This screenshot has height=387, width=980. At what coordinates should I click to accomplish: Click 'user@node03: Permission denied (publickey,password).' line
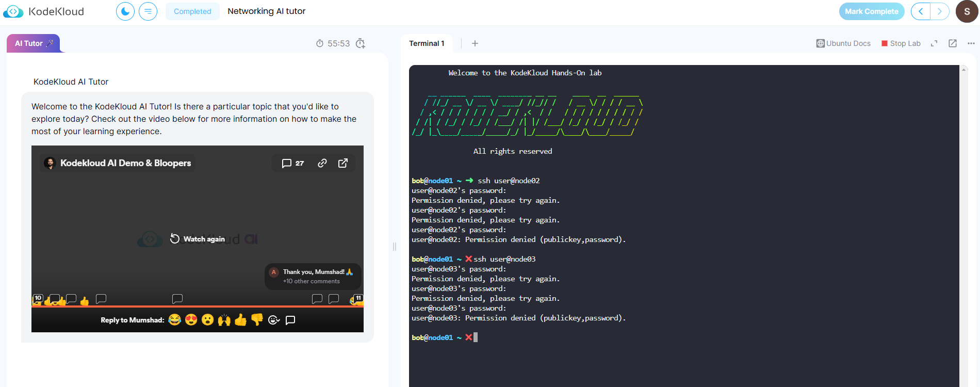coord(518,318)
